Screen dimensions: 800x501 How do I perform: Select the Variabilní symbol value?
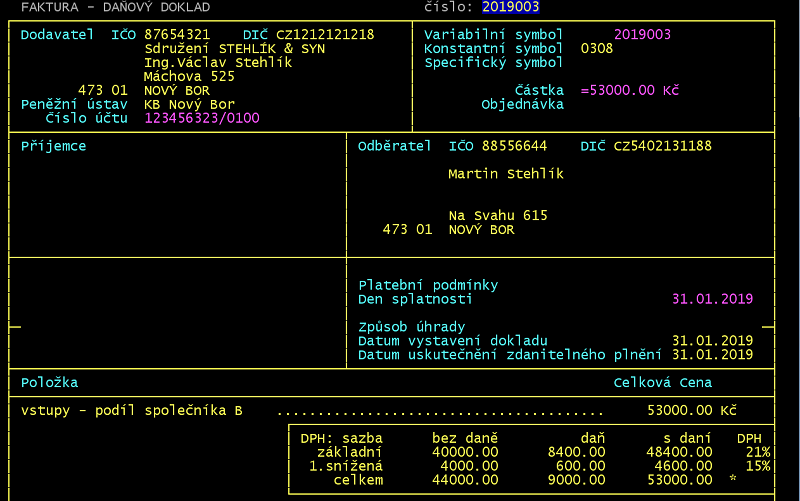(642, 34)
